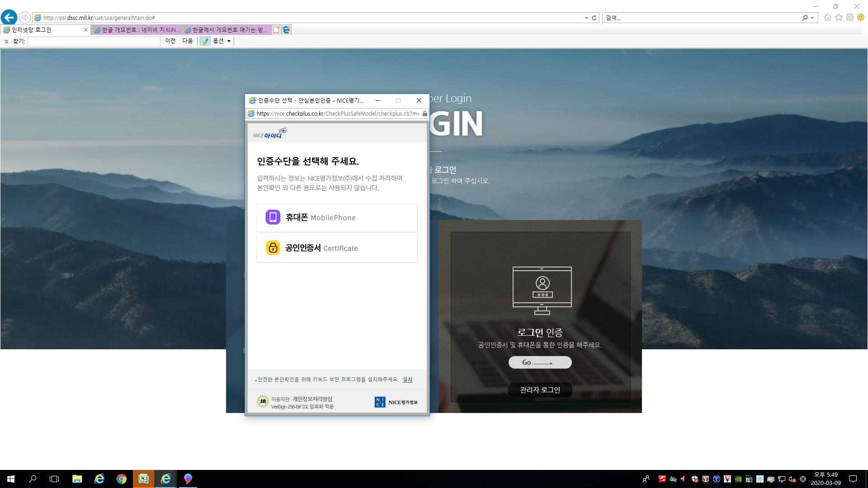Click the 관리자 로그인 button

[x=540, y=390]
